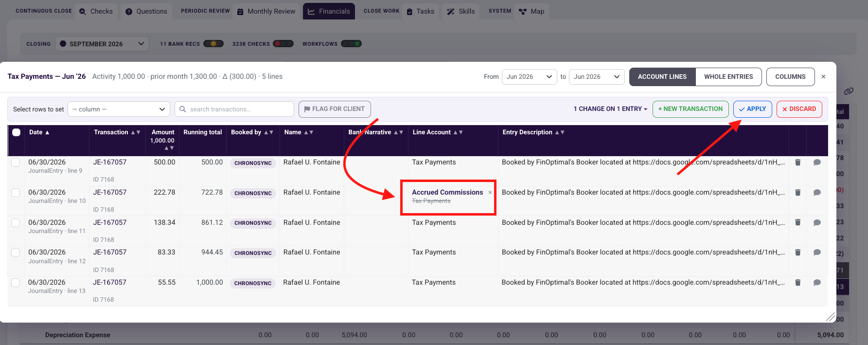Screen dimensions: 868x345
Task: Sort by the Booked by column arrows
Action: (268, 132)
